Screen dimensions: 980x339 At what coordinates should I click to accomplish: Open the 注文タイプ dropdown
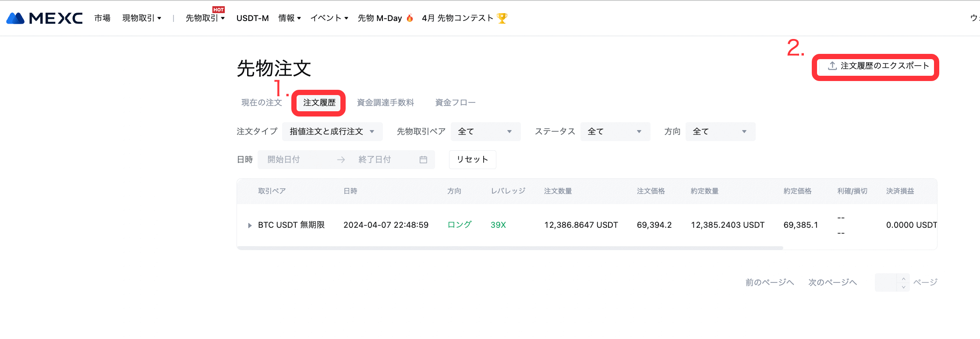(332, 132)
